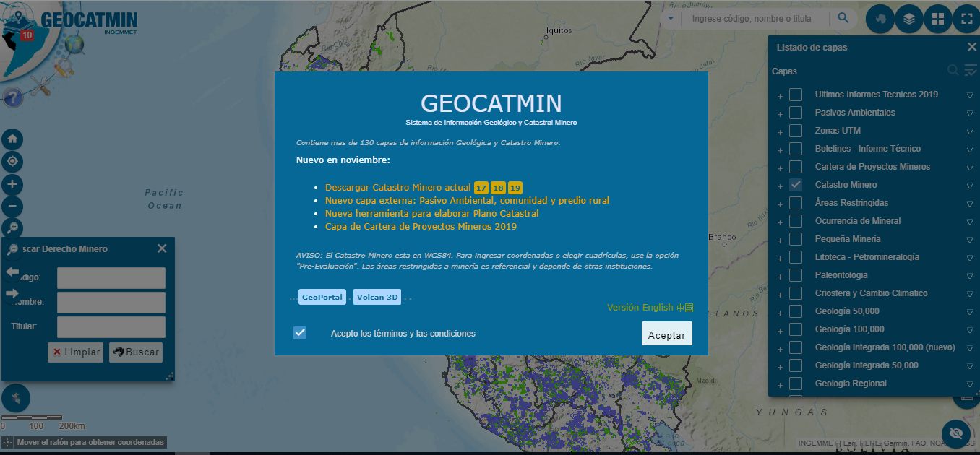This screenshot has width=980, height=455.
Task: Zoom out with the minus map button
Action: pyautogui.click(x=12, y=207)
